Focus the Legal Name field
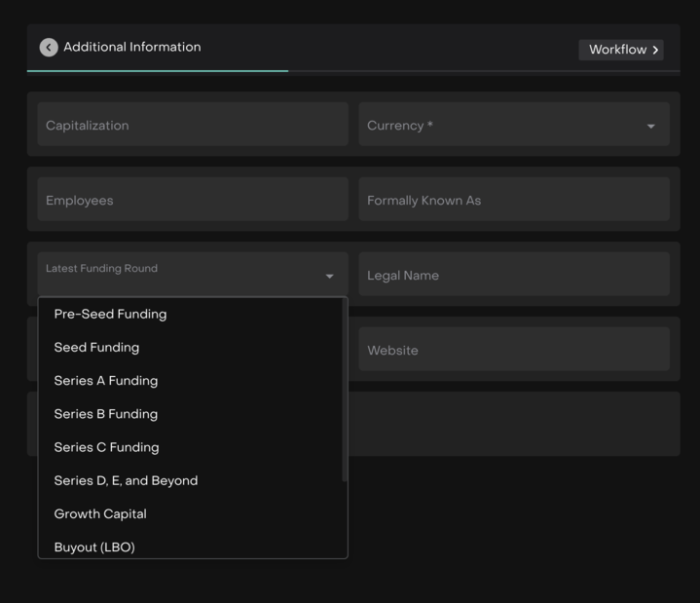 pyautogui.click(x=514, y=275)
